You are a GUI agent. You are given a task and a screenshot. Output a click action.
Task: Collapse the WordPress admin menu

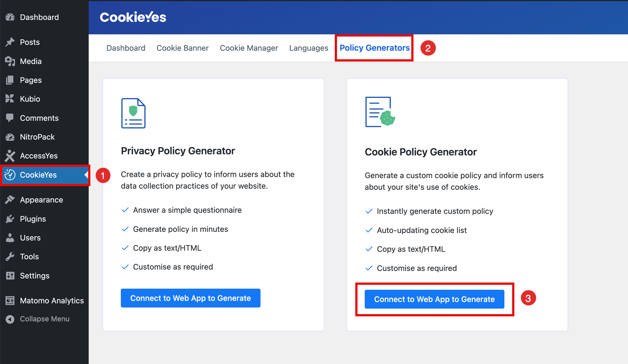tap(10, 319)
